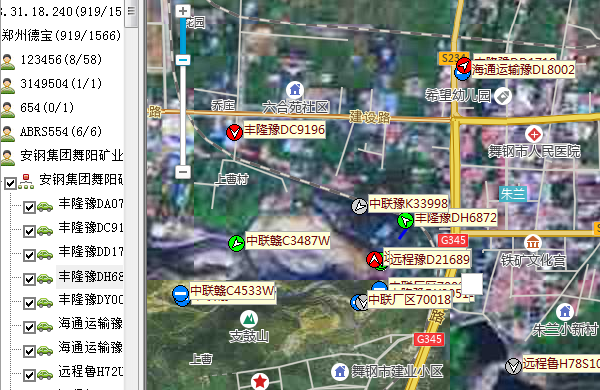
Task: Click the 支鼓山 mountain icon
Action: 249,318
